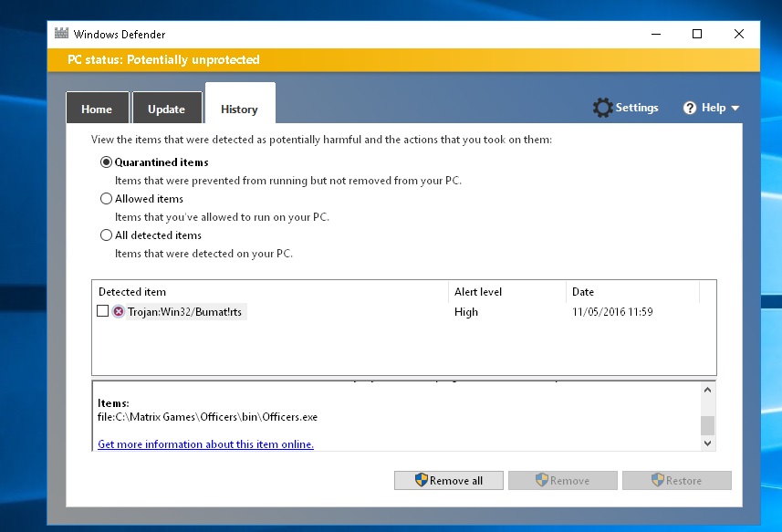This screenshot has width=782, height=532.
Task: Click the details pane scroll down arrow
Action: pos(707,443)
